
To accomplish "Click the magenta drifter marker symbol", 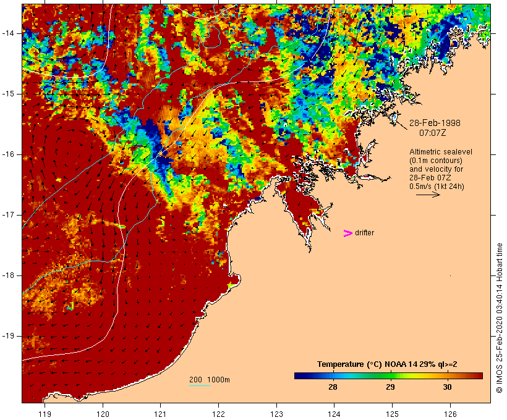I will click(x=347, y=233).
